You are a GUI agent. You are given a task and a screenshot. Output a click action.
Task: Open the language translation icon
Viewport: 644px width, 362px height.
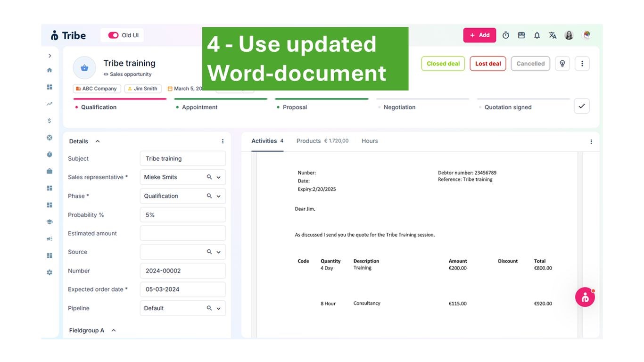[x=553, y=35]
